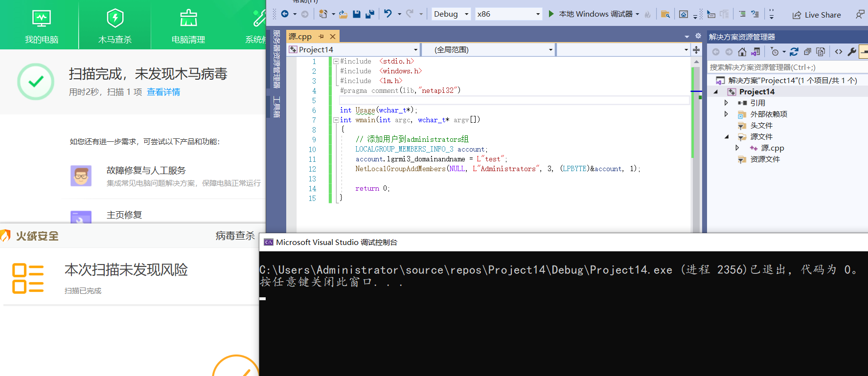Click the new project icon in toolbar
This screenshot has height=376, width=868.
pyautogui.click(x=323, y=14)
